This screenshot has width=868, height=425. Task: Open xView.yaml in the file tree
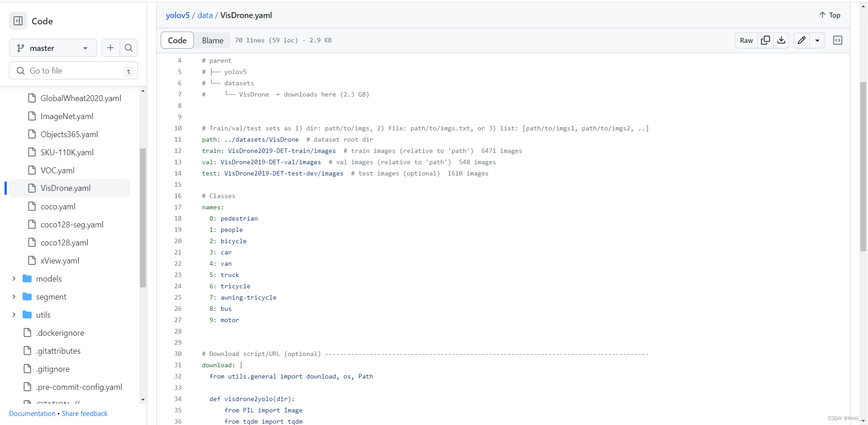(60, 260)
